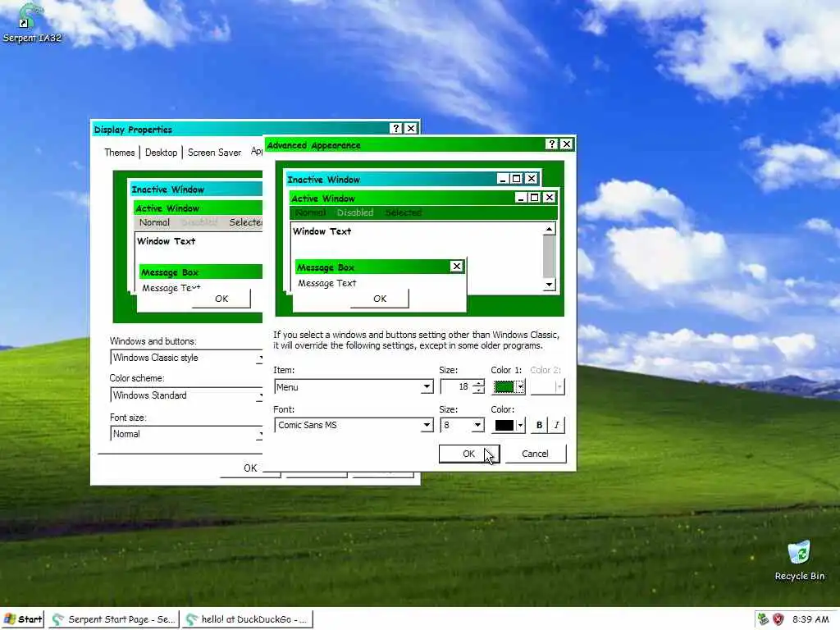Click the help button in Display Properties title bar
Viewport: 840px width, 630px height.
(395, 129)
